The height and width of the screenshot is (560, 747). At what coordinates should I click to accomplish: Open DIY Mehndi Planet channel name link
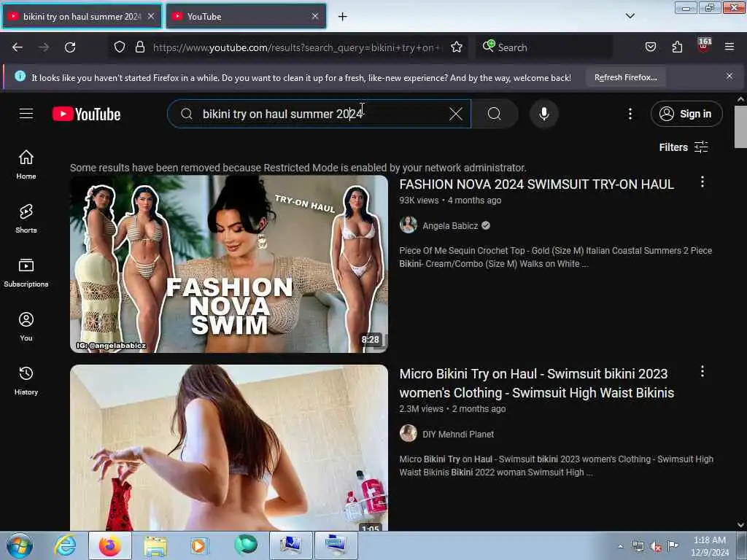coord(458,435)
